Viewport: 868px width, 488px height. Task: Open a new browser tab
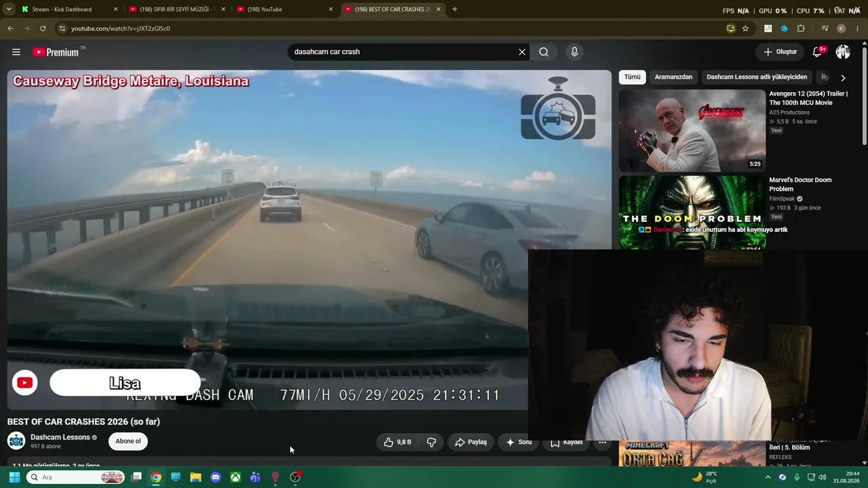tap(454, 9)
